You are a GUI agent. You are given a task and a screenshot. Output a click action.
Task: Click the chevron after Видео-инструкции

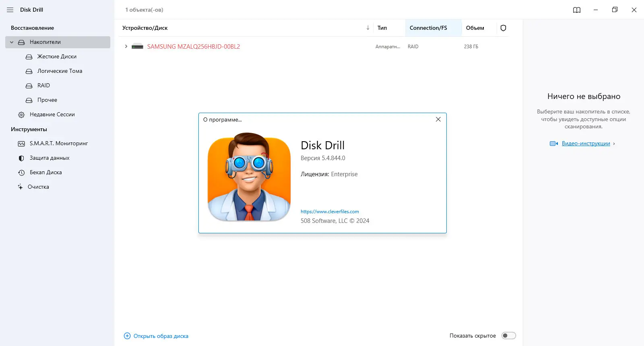(x=614, y=144)
